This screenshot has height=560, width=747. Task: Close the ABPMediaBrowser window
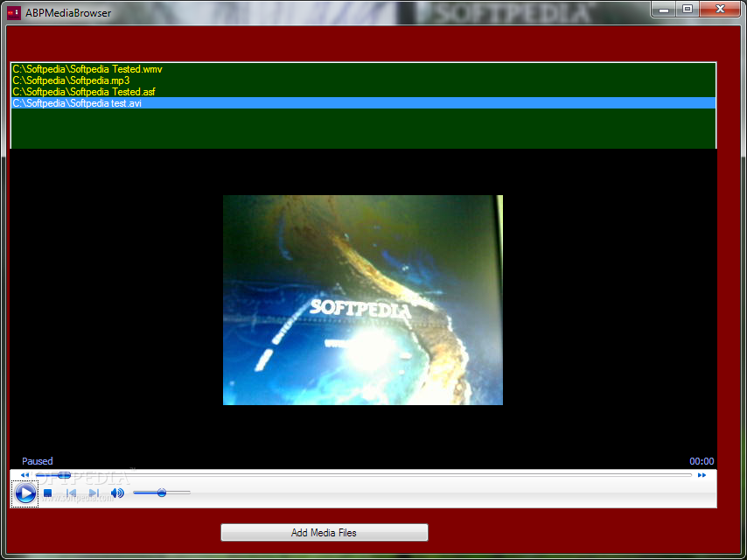720,9
